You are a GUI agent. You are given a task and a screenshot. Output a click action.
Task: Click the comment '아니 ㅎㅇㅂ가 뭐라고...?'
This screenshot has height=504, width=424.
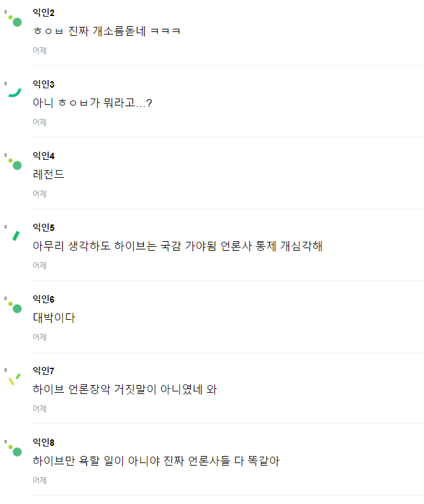tap(92, 103)
